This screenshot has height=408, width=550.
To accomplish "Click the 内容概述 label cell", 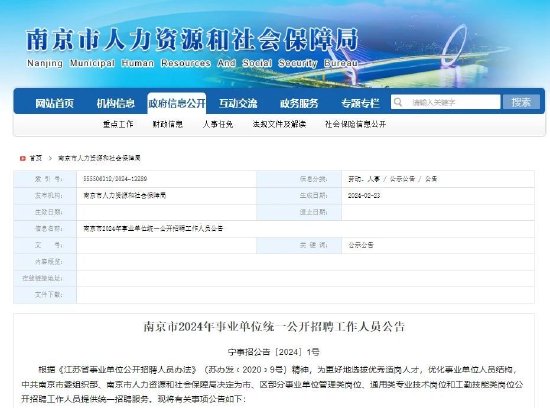I will click(x=45, y=262).
